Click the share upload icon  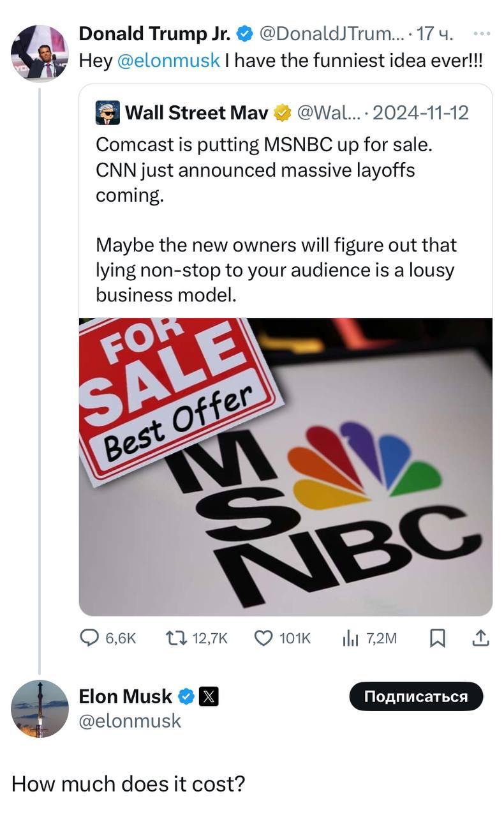pos(480,637)
